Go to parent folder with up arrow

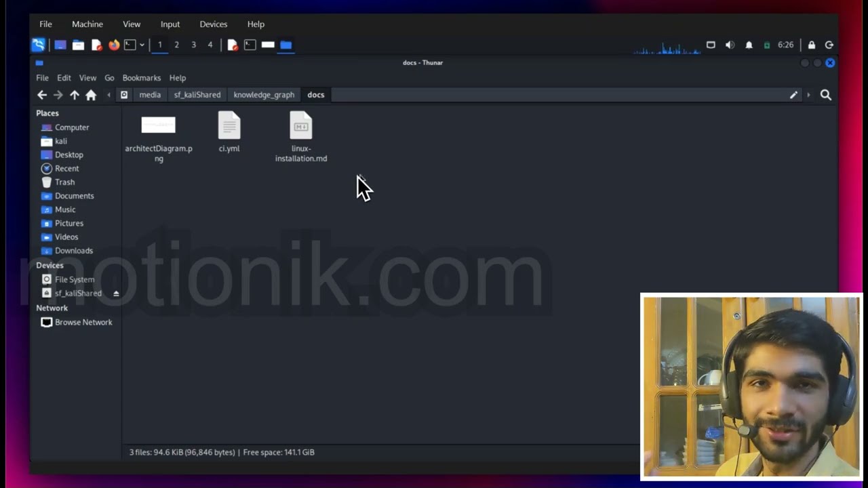click(75, 95)
